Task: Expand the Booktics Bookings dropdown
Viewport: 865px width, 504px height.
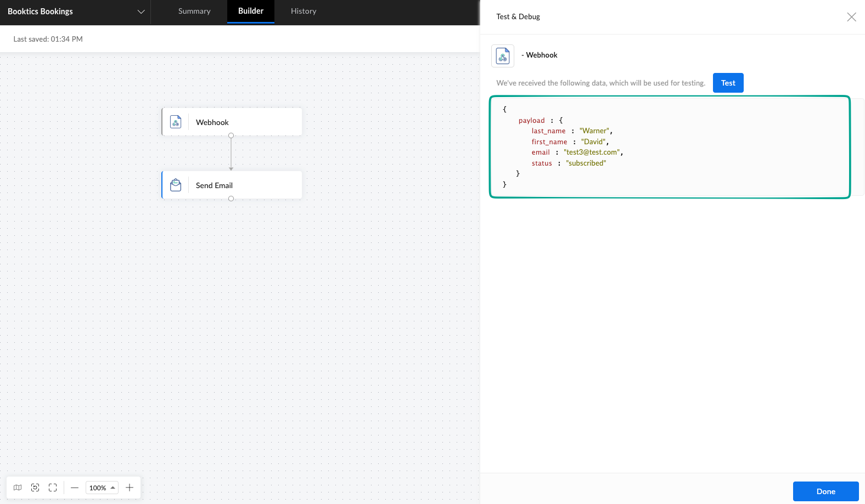Action: [x=141, y=12]
